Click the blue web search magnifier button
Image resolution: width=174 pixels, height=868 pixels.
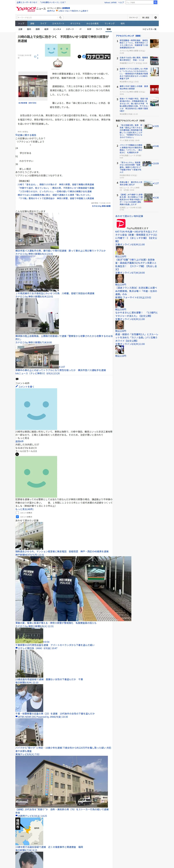point(155,2)
